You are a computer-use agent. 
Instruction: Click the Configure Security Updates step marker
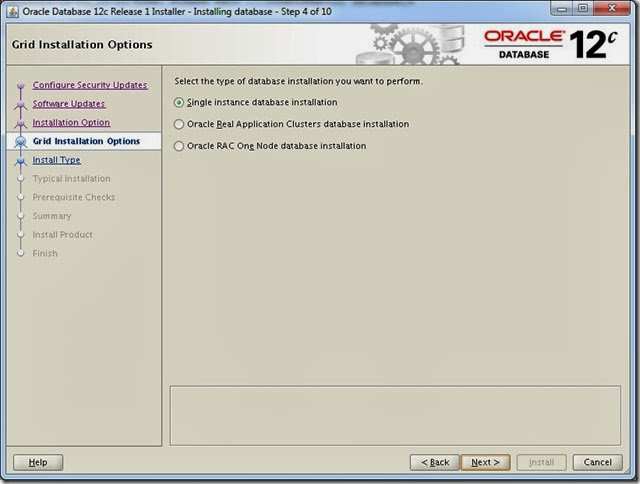[20, 86]
